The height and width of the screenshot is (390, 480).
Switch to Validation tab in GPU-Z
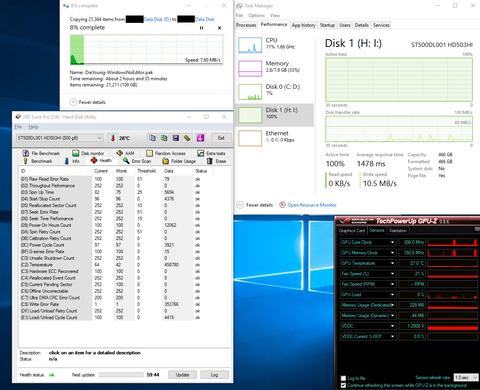[398, 230]
